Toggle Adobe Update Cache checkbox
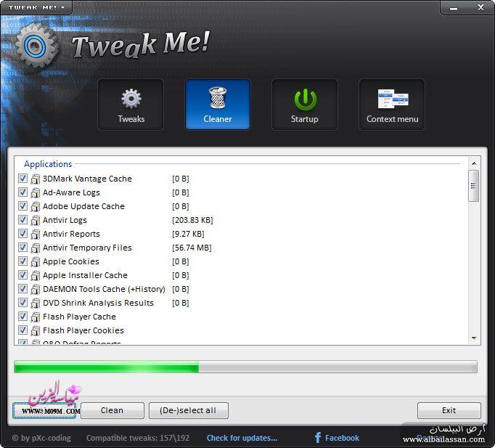This screenshot has height=448, width=495. (22, 205)
